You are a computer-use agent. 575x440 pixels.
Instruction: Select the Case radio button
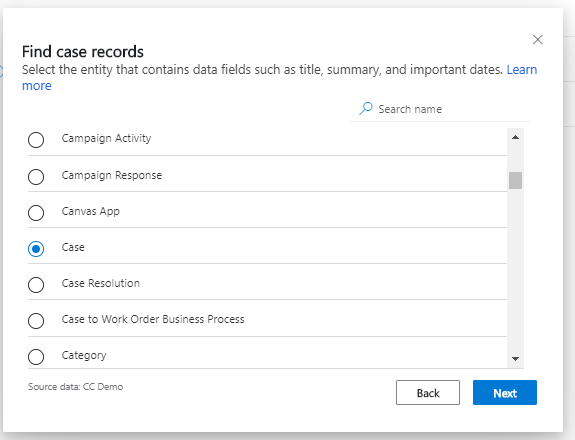coord(36,249)
